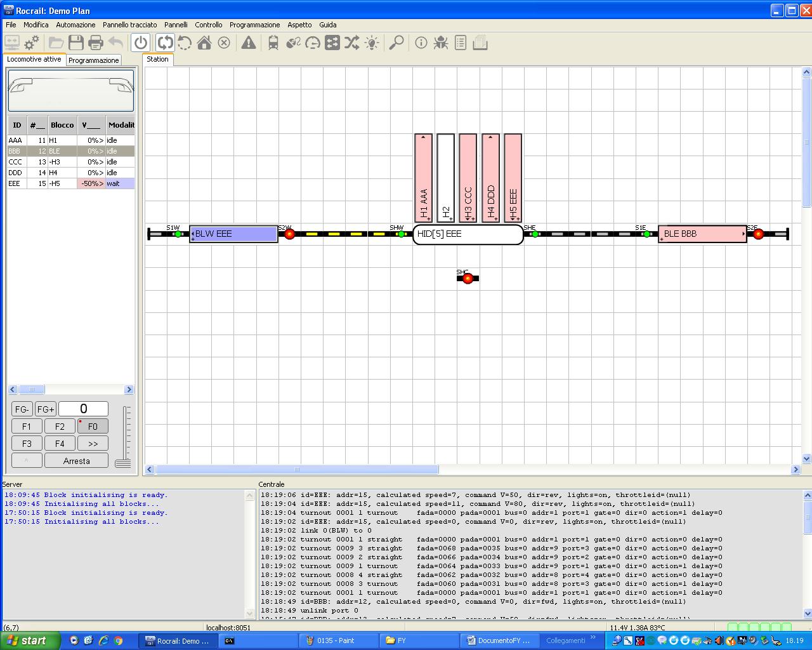Select the Station plan tab
812x650 pixels.
tap(158, 59)
